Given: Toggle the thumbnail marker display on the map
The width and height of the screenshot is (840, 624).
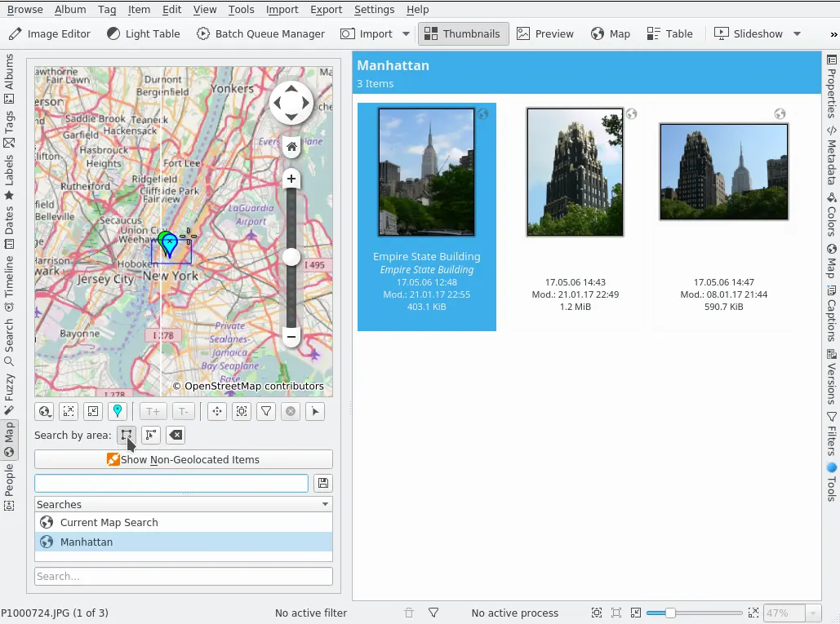Looking at the screenshot, I should [118, 412].
